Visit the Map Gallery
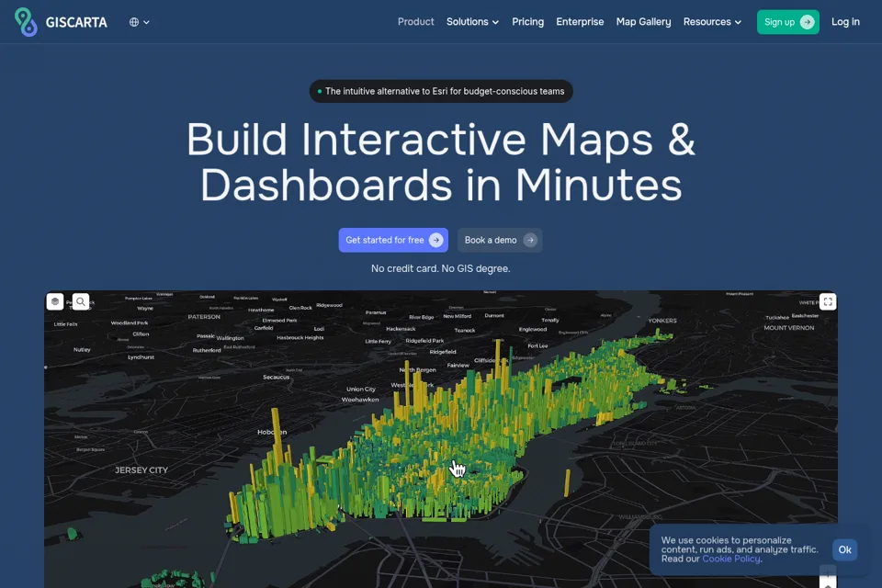The height and width of the screenshot is (588, 882). pos(643,22)
